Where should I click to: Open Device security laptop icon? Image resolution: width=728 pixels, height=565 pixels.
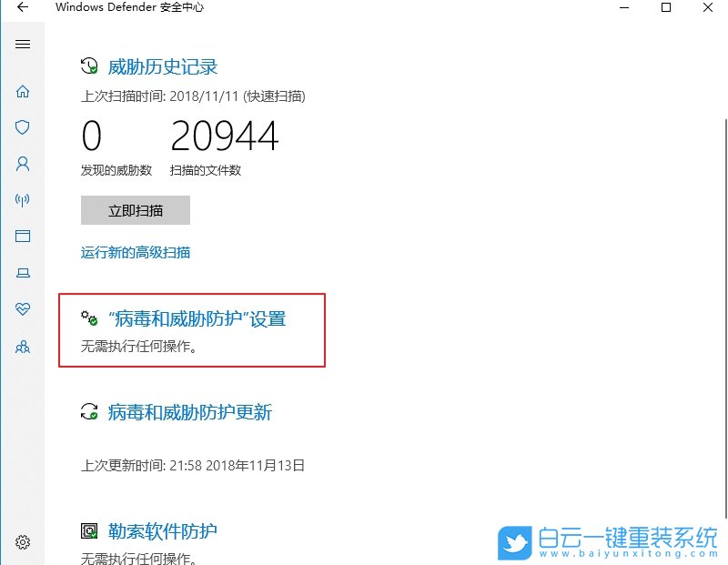coord(22,272)
